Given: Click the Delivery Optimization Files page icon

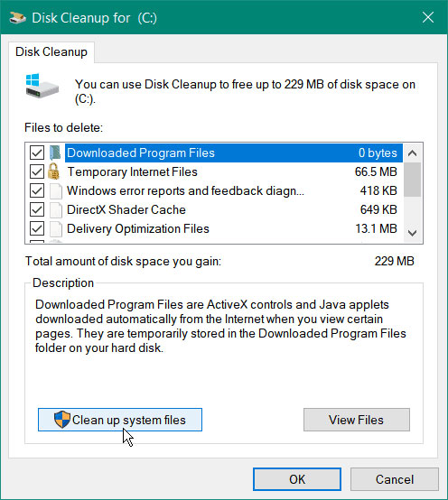Looking at the screenshot, I should click(x=56, y=228).
